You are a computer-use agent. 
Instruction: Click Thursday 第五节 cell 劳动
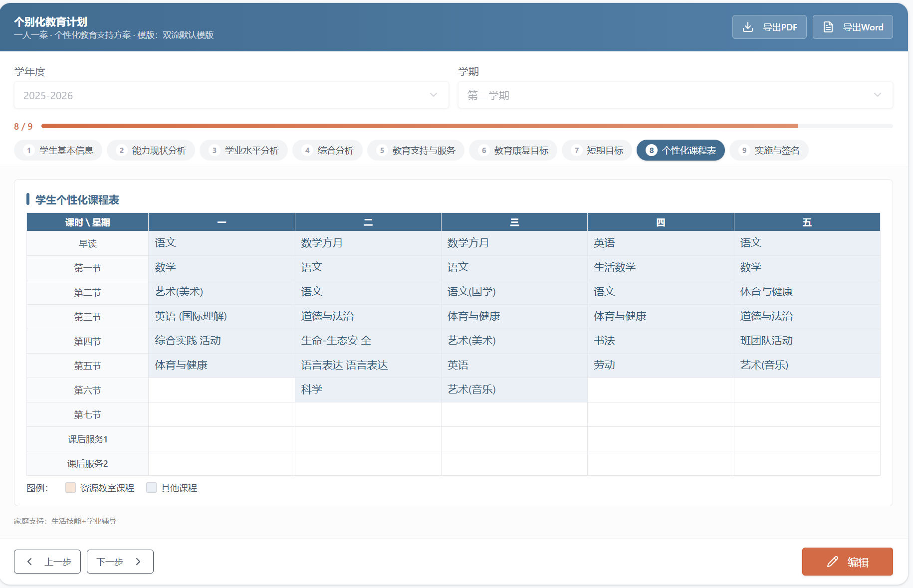click(661, 366)
